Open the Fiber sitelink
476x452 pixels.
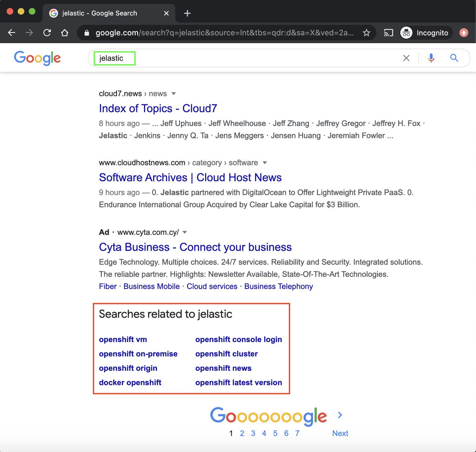coord(107,286)
